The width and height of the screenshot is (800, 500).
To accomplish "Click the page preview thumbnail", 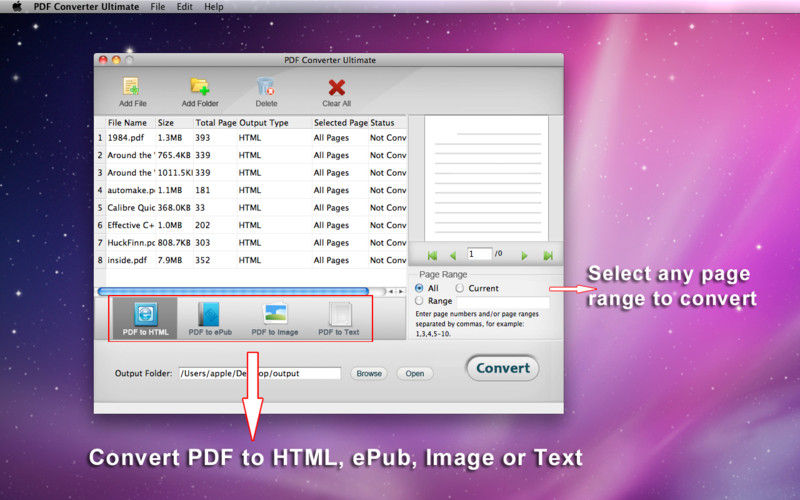I will pyautogui.click(x=486, y=179).
